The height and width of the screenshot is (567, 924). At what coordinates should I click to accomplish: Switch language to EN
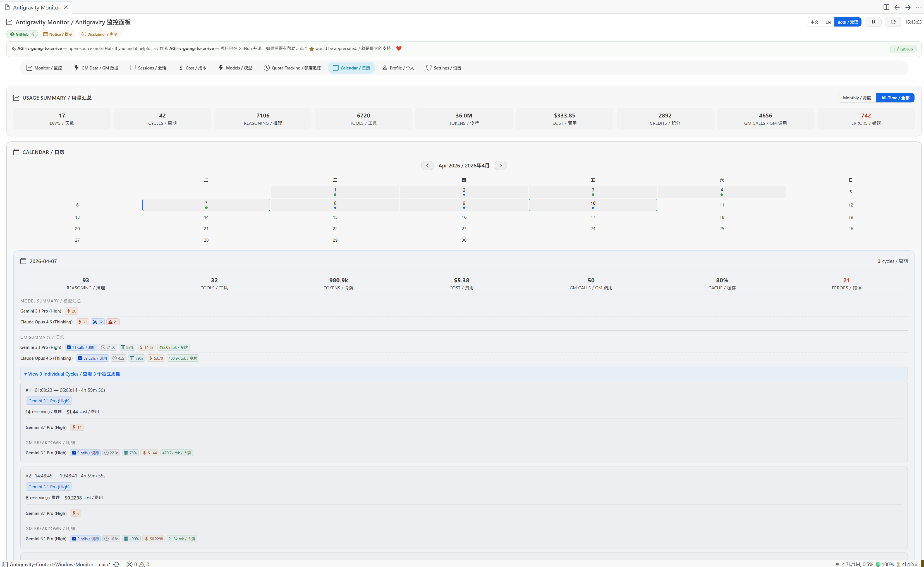(828, 22)
